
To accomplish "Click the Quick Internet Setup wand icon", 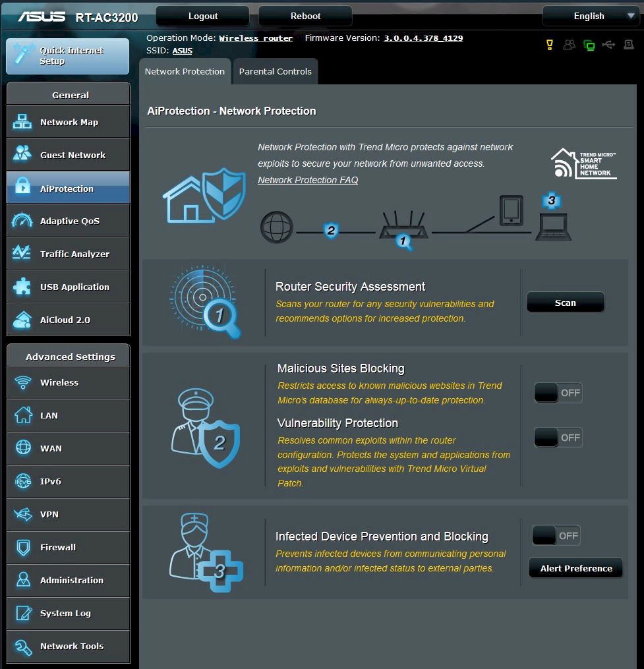I will click(x=22, y=55).
